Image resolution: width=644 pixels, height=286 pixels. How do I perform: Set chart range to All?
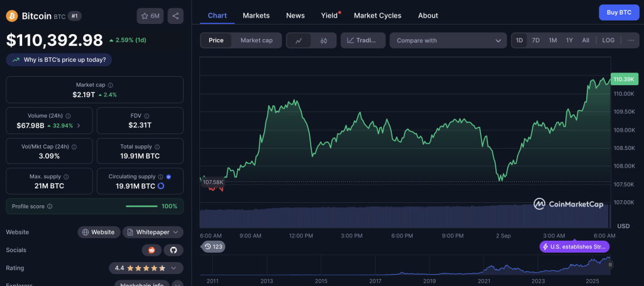[x=586, y=40]
